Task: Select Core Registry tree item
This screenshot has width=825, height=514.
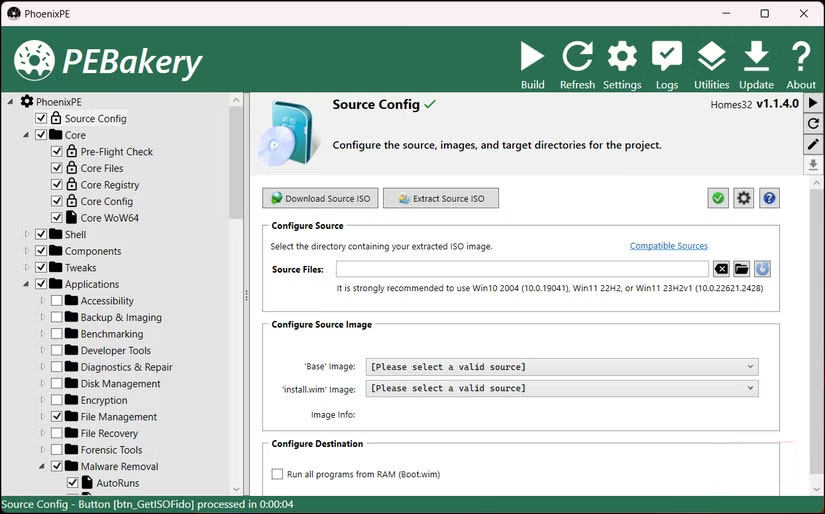Action: (x=110, y=185)
